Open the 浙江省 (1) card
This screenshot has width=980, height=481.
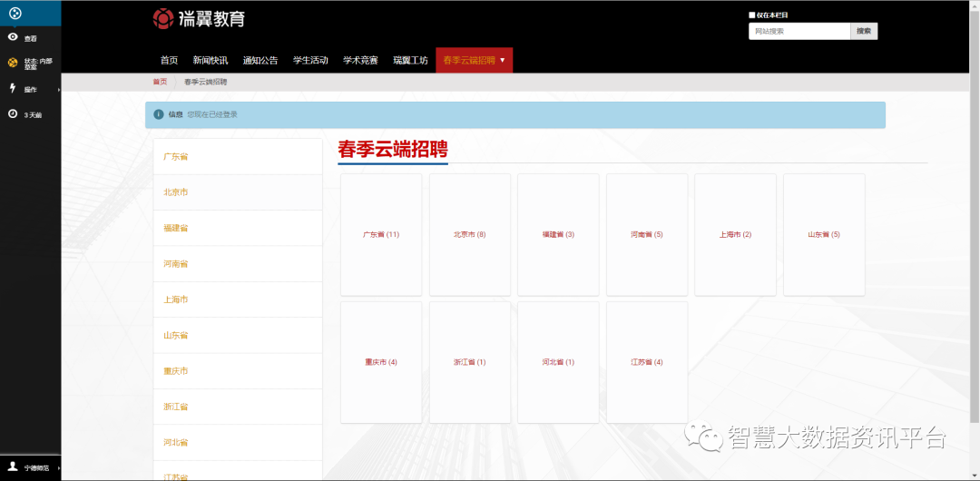pyautogui.click(x=470, y=362)
